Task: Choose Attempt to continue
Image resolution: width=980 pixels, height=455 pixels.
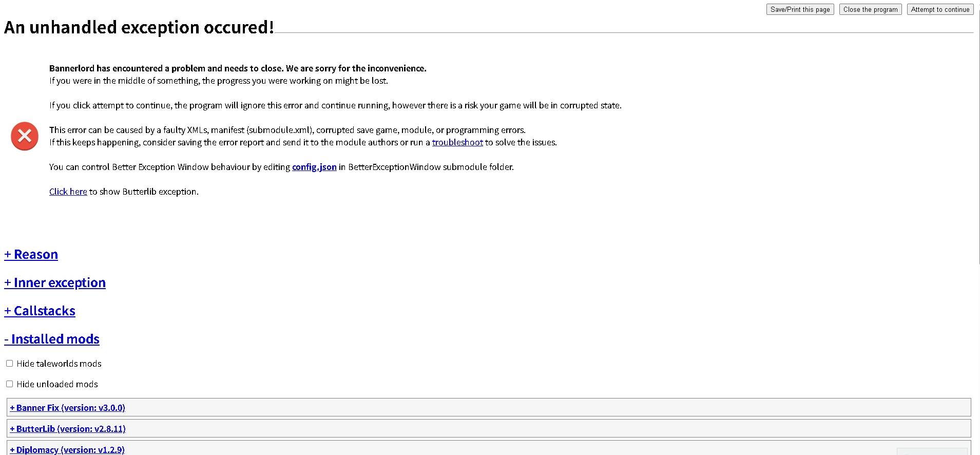Action: (x=940, y=9)
